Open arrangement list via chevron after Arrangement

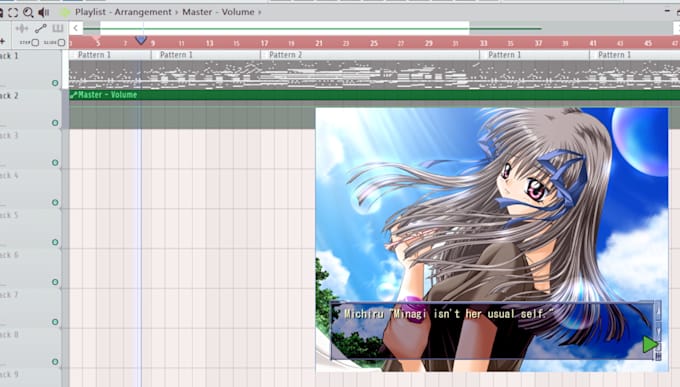pos(177,12)
